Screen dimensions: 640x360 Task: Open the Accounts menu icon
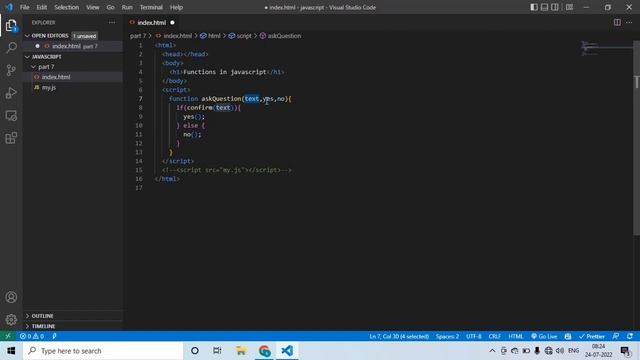pyautogui.click(x=11, y=297)
